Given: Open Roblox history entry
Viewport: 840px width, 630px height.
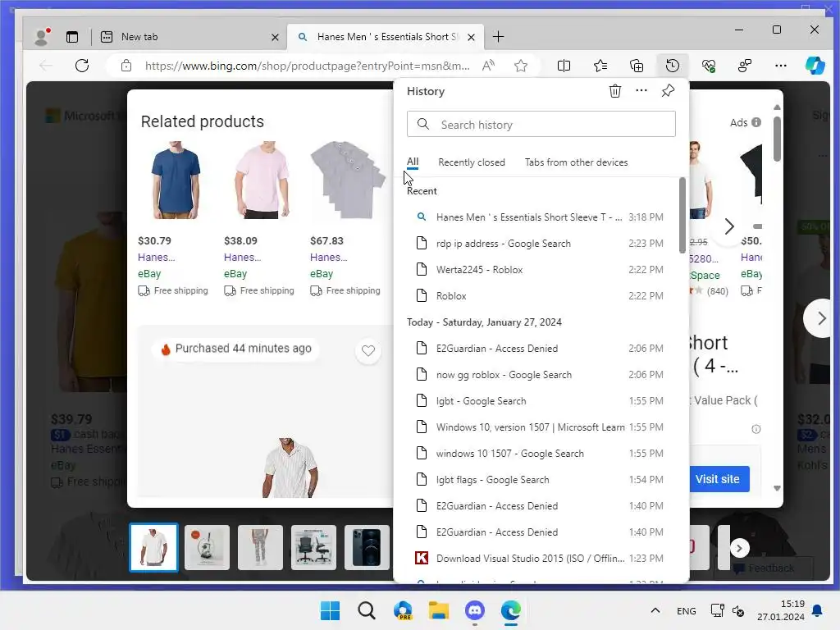Looking at the screenshot, I should point(540,295).
